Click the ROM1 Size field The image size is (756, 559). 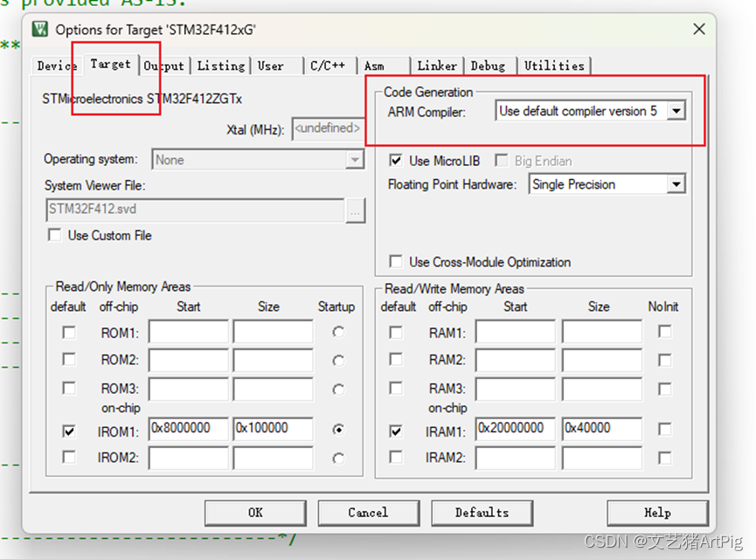pos(273,332)
